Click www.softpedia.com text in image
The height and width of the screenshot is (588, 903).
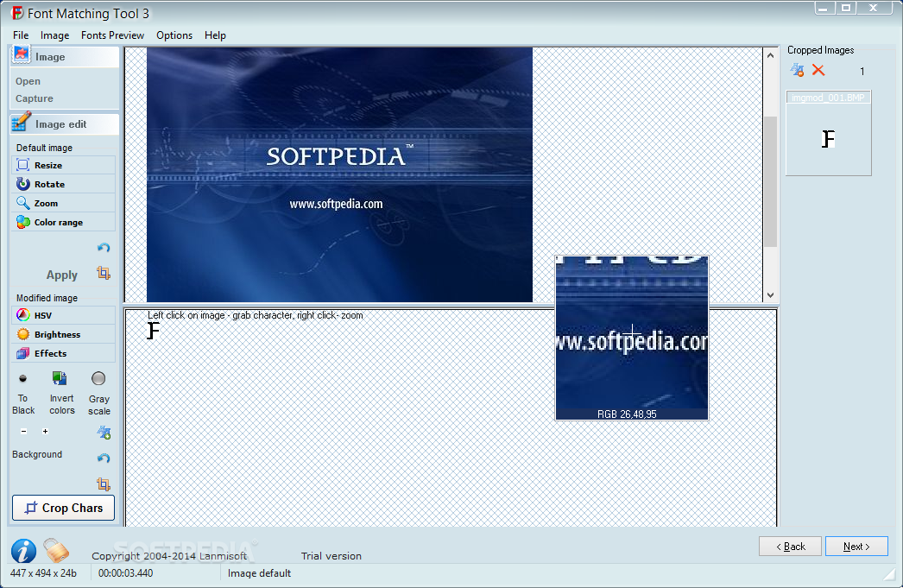click(x=336, y=204)
